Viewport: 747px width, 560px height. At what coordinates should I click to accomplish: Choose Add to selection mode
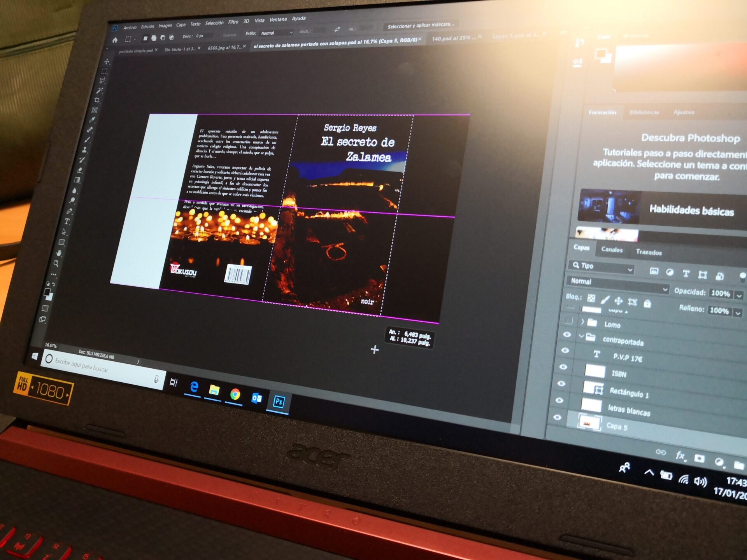point(154,38)
